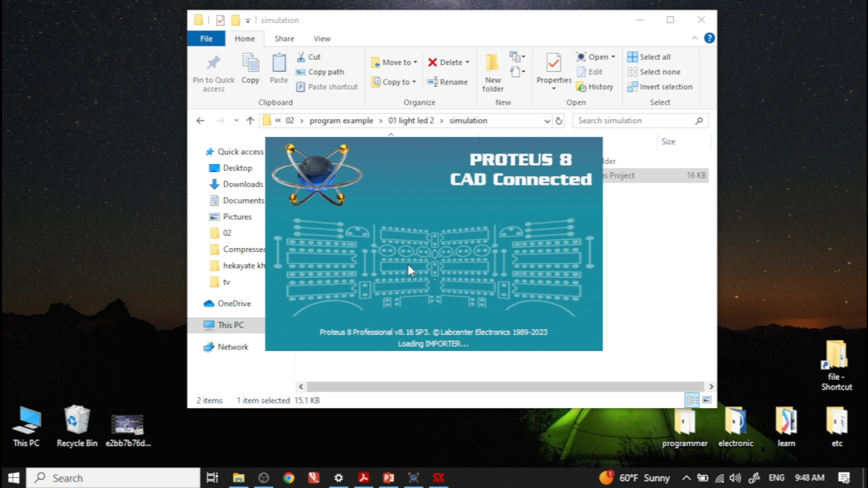Open the notification center icon
This screenshot has height=488, width=868.
pyautogui.click(x=844, y=478)
